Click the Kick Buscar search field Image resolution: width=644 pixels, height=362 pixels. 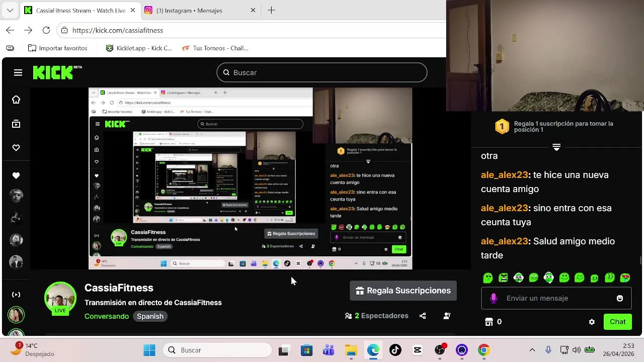322,72
